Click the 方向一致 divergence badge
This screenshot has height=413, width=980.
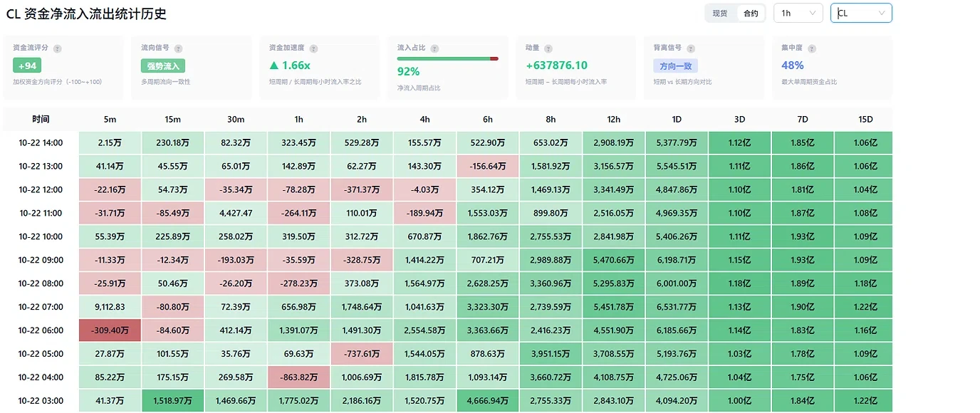(x=675, y=66)
